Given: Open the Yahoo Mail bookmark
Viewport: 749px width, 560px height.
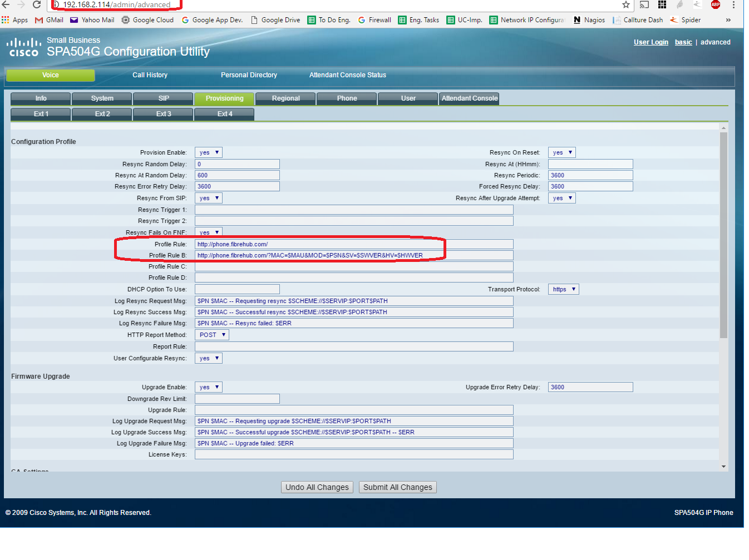Looking at the screenshot, I should (92, 20).
